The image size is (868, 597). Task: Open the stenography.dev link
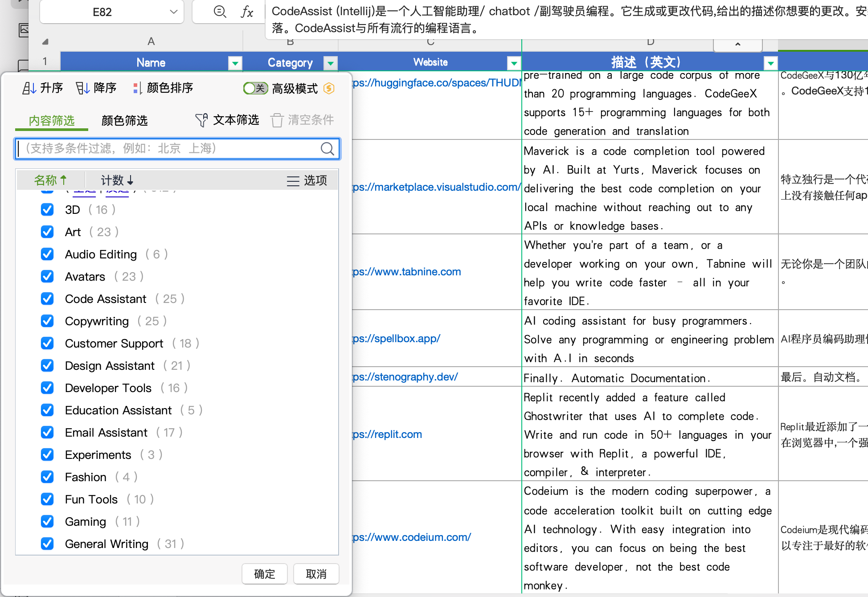click(x=405, y=377)
